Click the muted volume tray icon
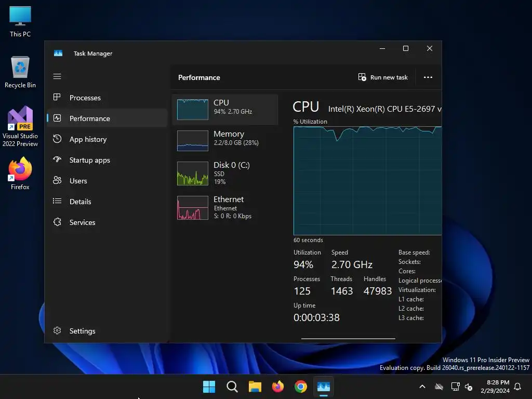532x399 pixels. pyautogui.click(x=469, y=387)
